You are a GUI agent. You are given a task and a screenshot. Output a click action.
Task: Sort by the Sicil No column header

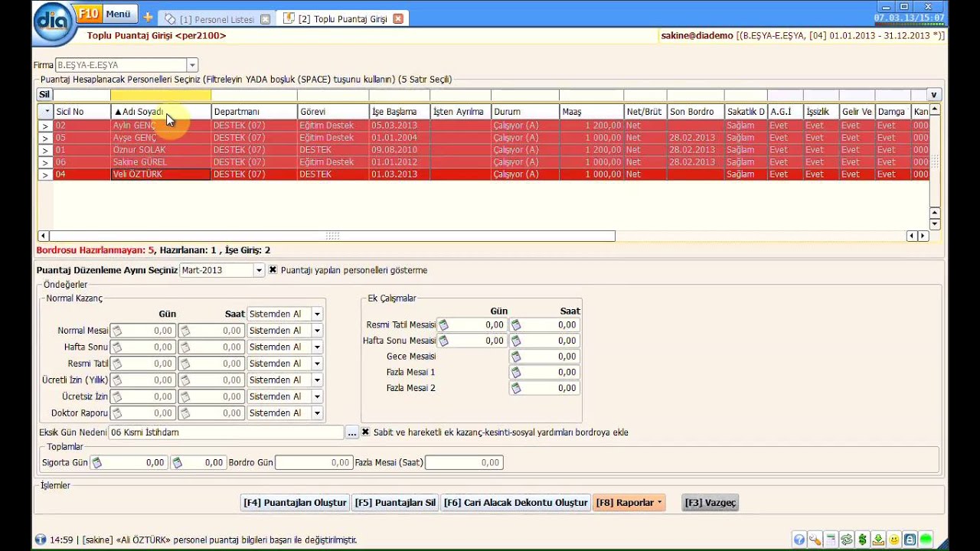coord(82,112)
